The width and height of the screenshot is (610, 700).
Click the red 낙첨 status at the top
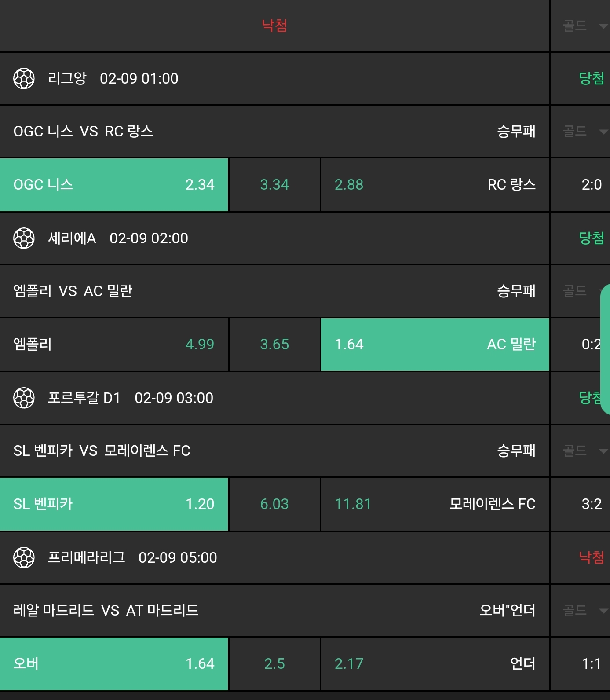(x=274, y=26)
